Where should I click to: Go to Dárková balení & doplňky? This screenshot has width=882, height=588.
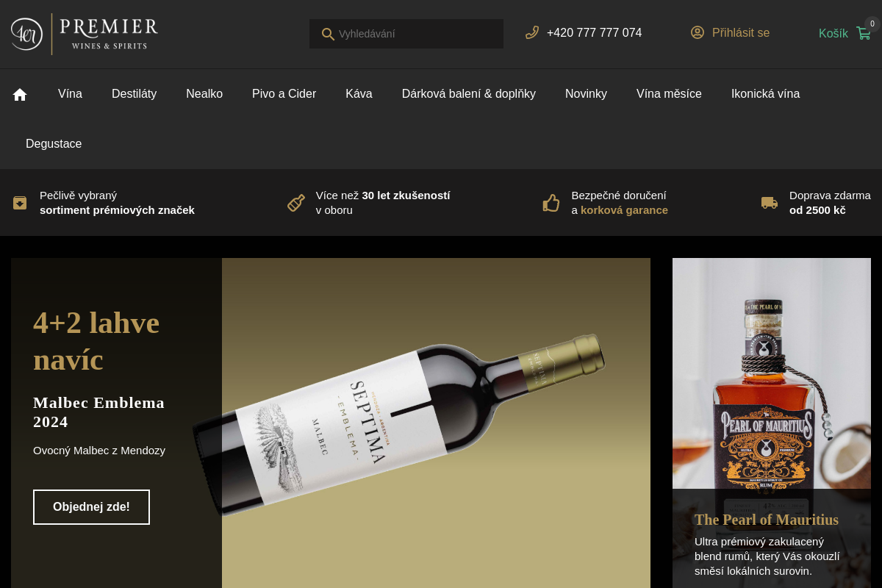click(469, 94)
